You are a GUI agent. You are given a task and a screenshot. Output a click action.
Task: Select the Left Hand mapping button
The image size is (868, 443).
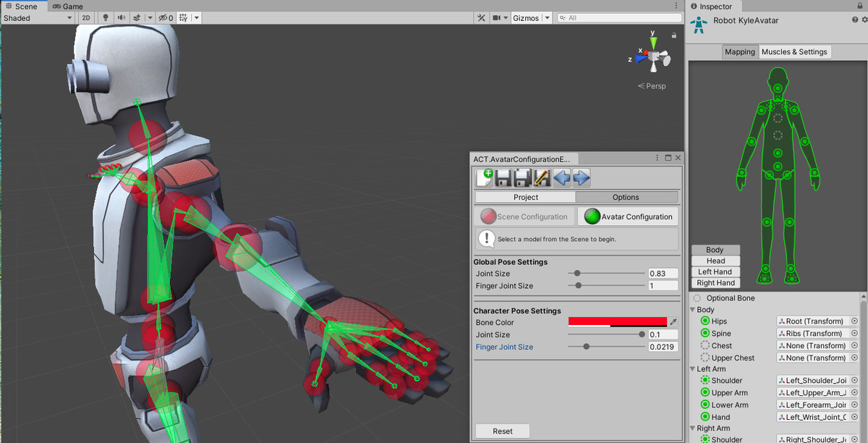click(x=715, y=271)
